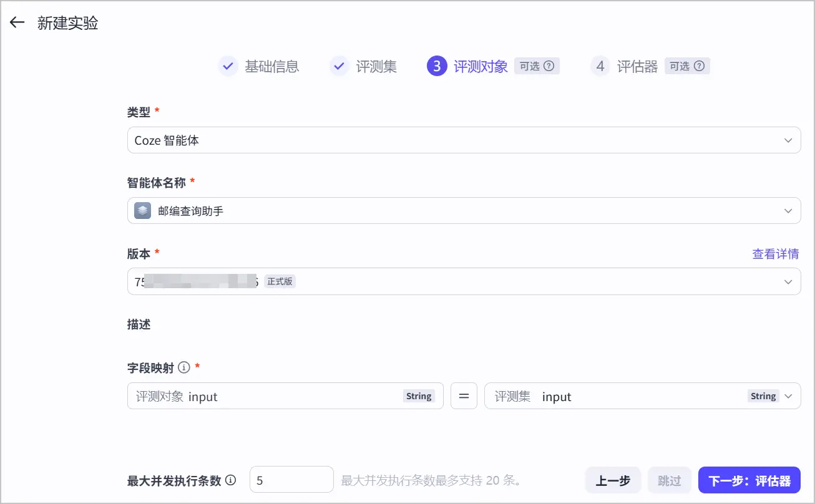
Task: Click the equals sign mapping button
Action: pos(464,396)
